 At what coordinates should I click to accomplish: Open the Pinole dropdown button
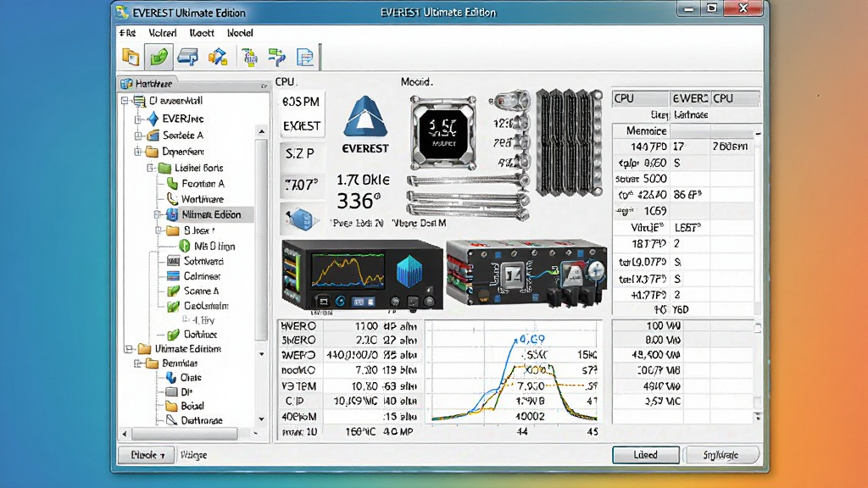147,455
